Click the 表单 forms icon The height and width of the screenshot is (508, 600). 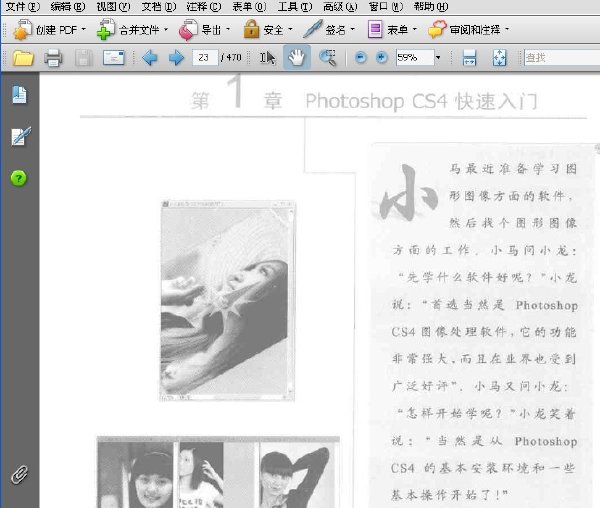(375, 29)
